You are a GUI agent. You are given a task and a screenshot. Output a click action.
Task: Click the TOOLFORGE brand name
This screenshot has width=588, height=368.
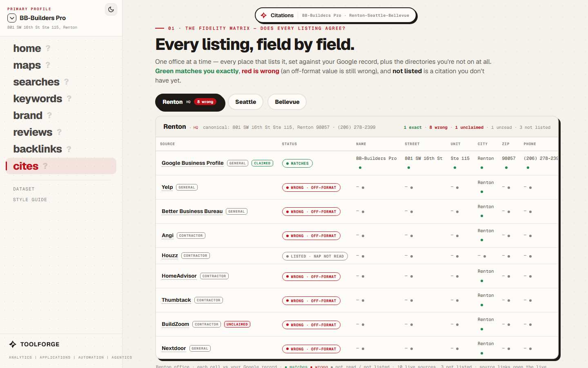pos(40,344)
